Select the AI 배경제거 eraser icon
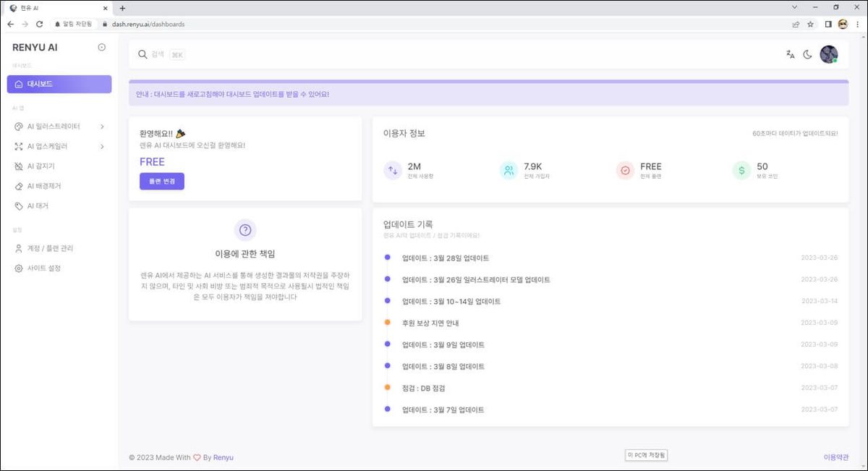 click(x=19, y=186)
